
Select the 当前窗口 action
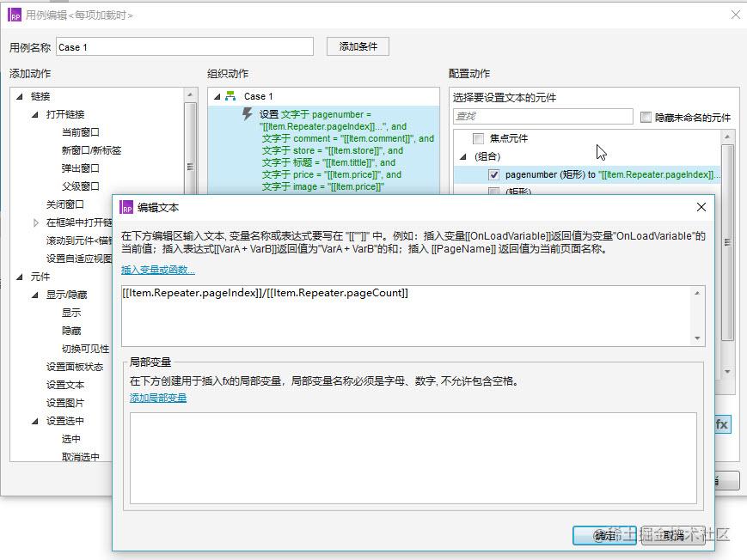[81, 132]
